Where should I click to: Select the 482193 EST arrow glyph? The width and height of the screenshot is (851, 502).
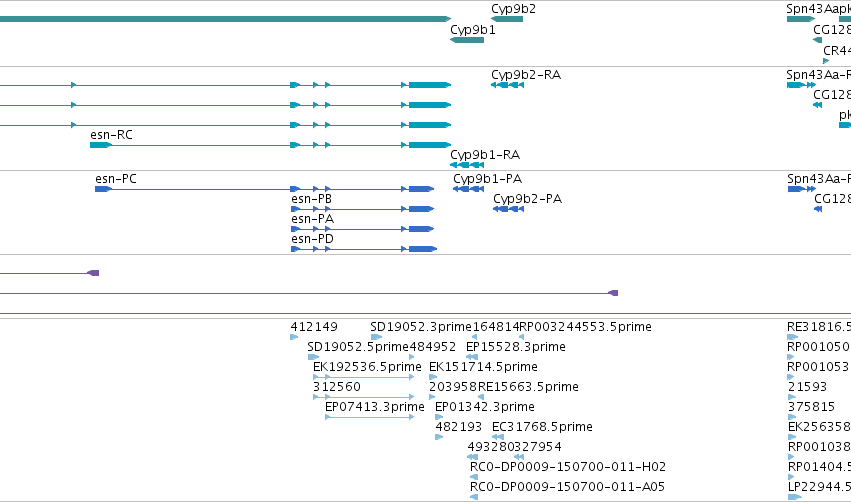(439, 437)
